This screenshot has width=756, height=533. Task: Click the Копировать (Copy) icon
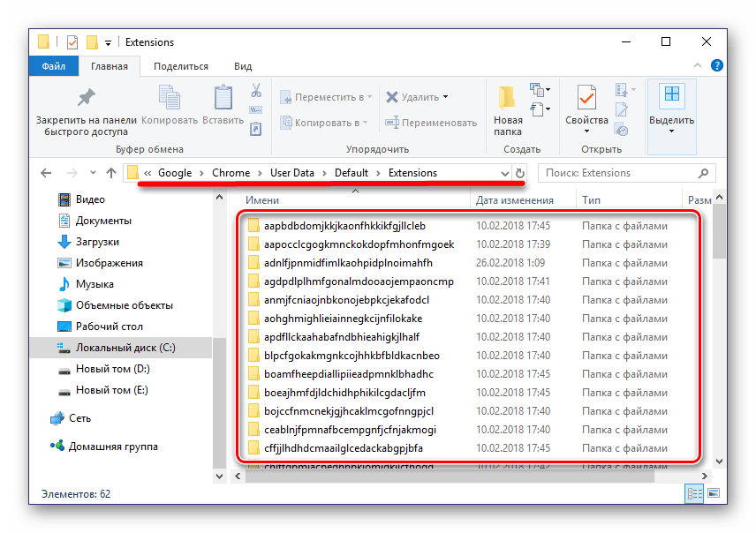(x=169, y=97)
